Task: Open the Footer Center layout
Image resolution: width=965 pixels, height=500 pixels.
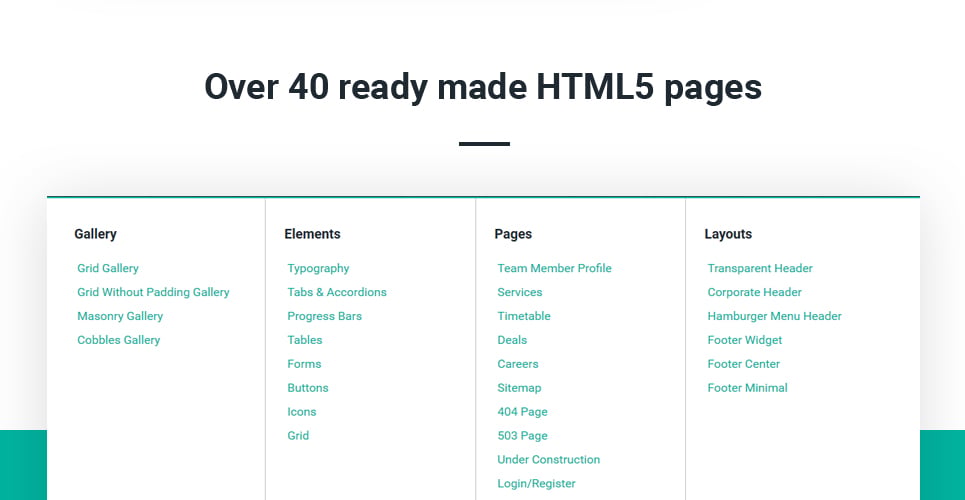Action: (743, 365)
